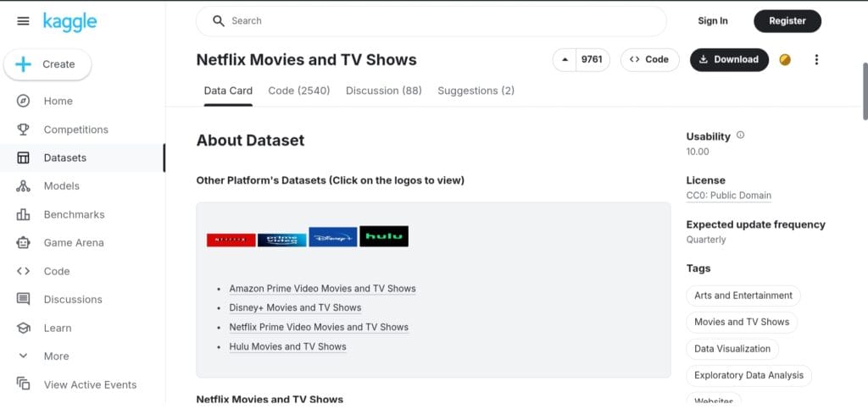The height and width of the screenshot is (409, 868).
Task: Open the CC0: Public Domain license link
Action: coord(728,195)
